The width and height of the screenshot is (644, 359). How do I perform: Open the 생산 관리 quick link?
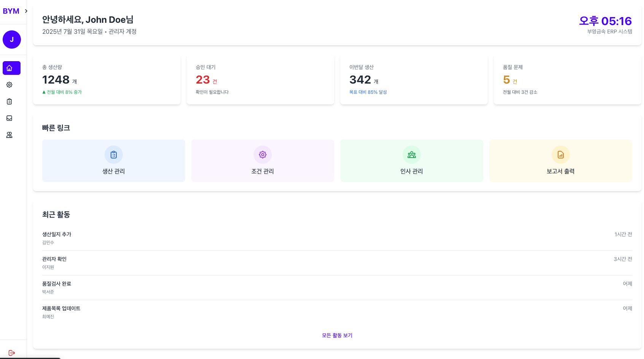[x=113, y=161]
